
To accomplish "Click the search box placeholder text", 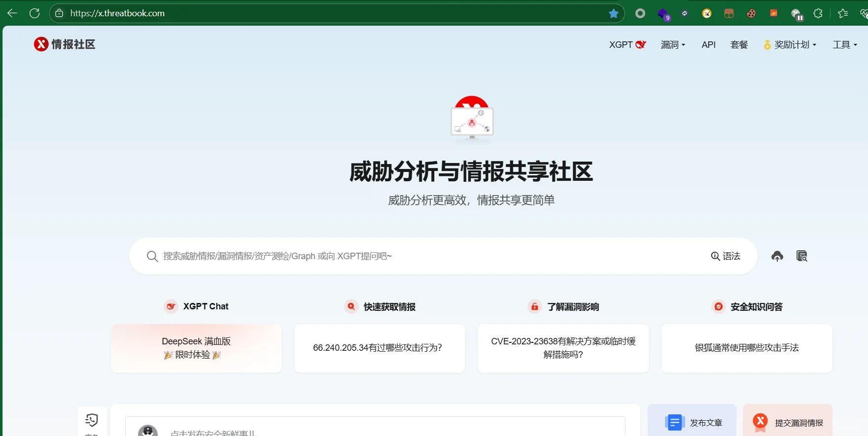I will coord(278,256).
